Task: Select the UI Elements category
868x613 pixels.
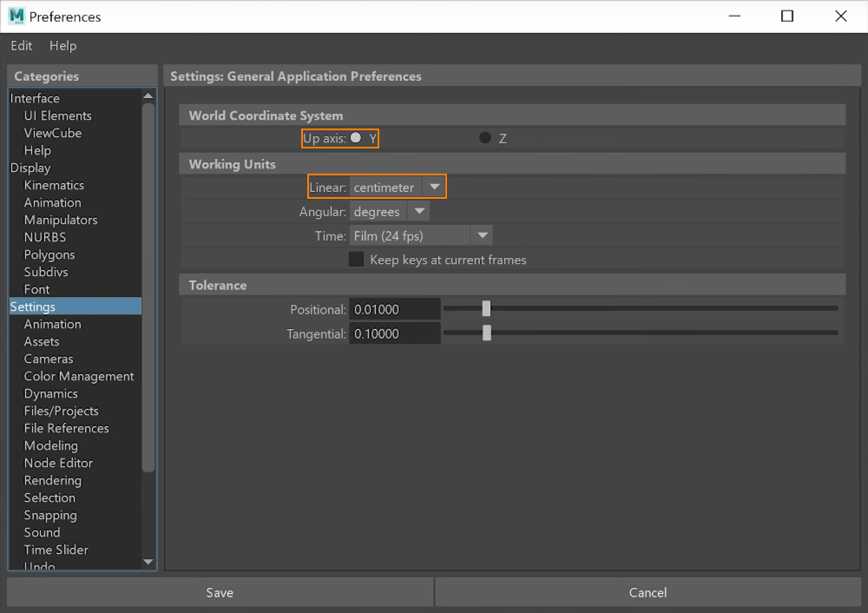Action: tap(76, 115)
